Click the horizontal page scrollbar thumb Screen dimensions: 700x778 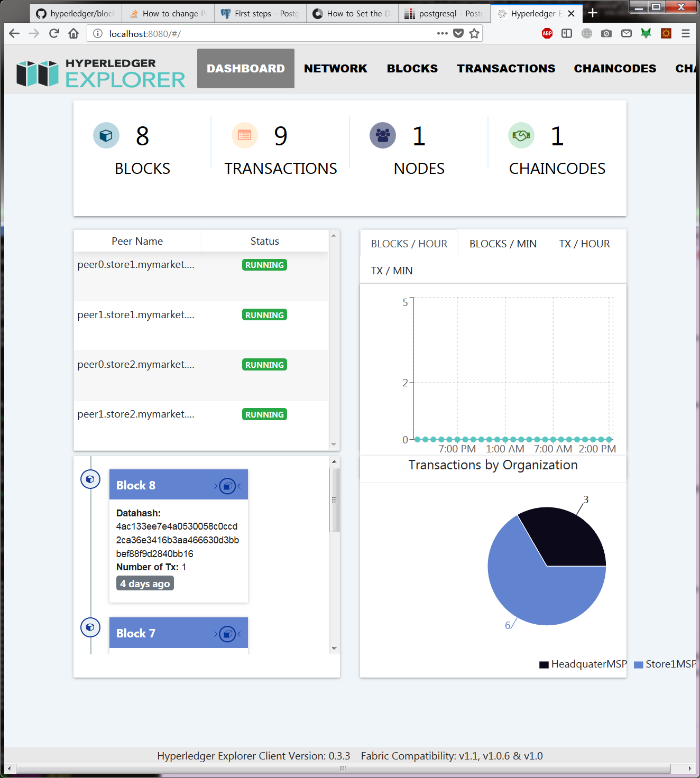[x=343, y=768]
